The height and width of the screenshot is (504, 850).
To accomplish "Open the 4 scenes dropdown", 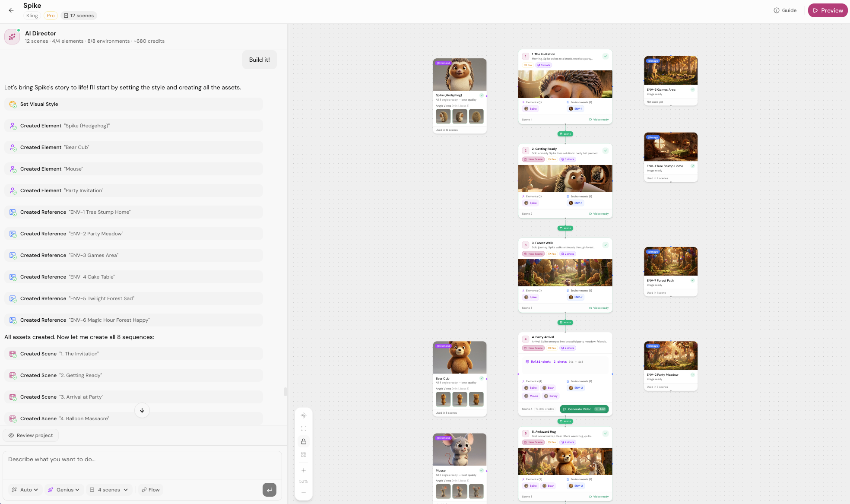I will coord(109,490).
